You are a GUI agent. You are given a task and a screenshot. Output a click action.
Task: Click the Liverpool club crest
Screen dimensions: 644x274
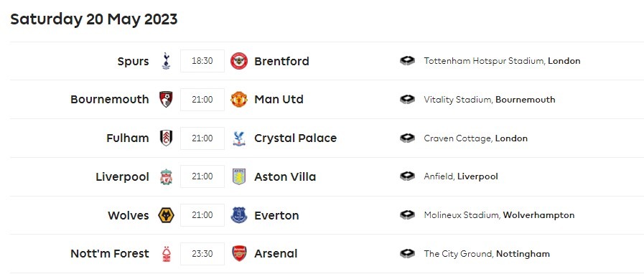tap(166, 176)
